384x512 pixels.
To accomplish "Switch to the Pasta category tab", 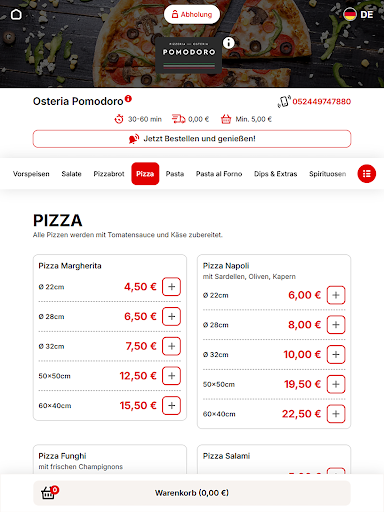I will (x=175, y=174).
